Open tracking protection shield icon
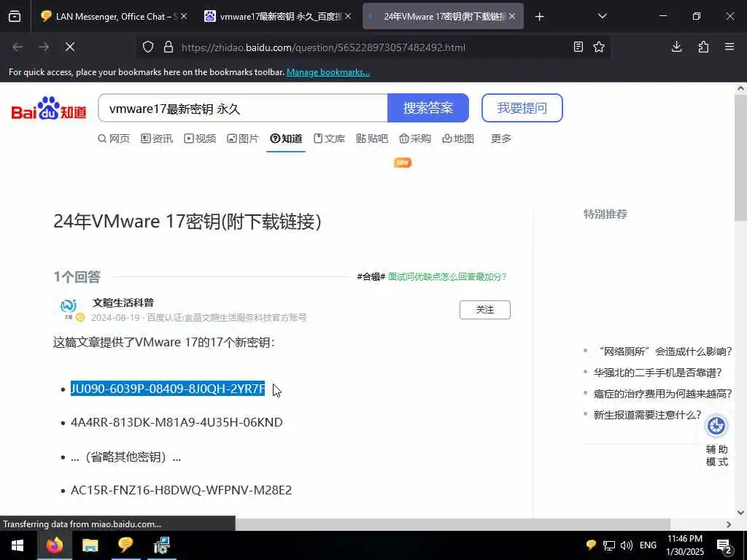The width and height of the screenshot is (747, 560). pyautogui.click(x=148, y=47)
